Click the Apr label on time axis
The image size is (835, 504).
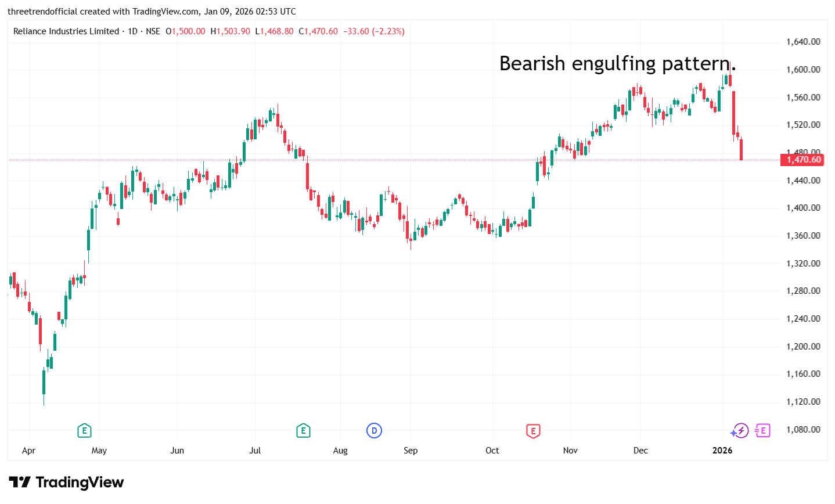(x=28, y=451)
